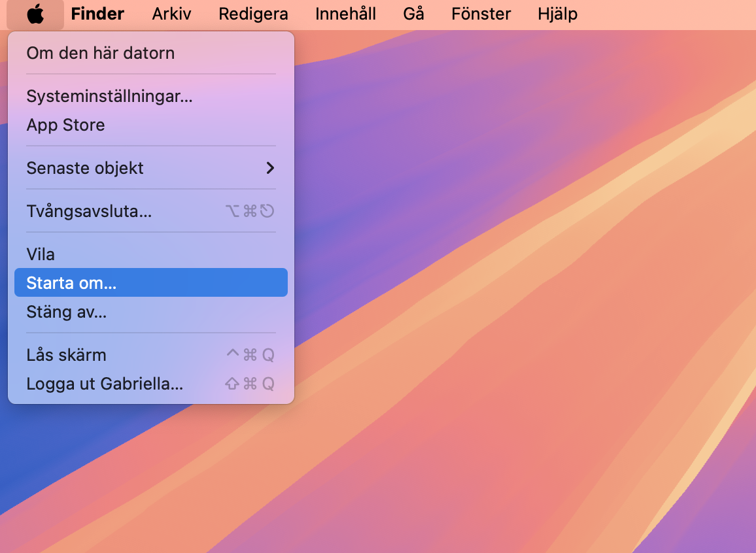Screen dimensions: 756x553
Task: Choose Stäng av to shut down
Action: point(151,312)
